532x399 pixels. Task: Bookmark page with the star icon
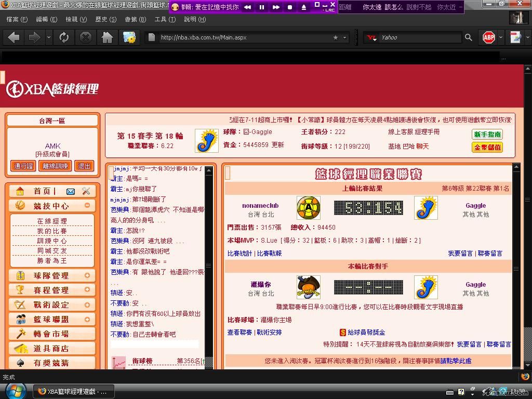click(335, 37)
